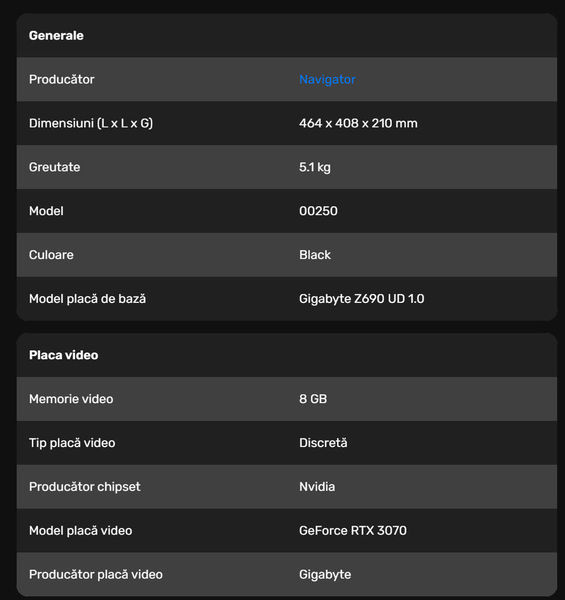The width and height of the screenshot is (565, 600).
Task: Select the Gigabyte video card manufacturer value
Action: [325, 575]
